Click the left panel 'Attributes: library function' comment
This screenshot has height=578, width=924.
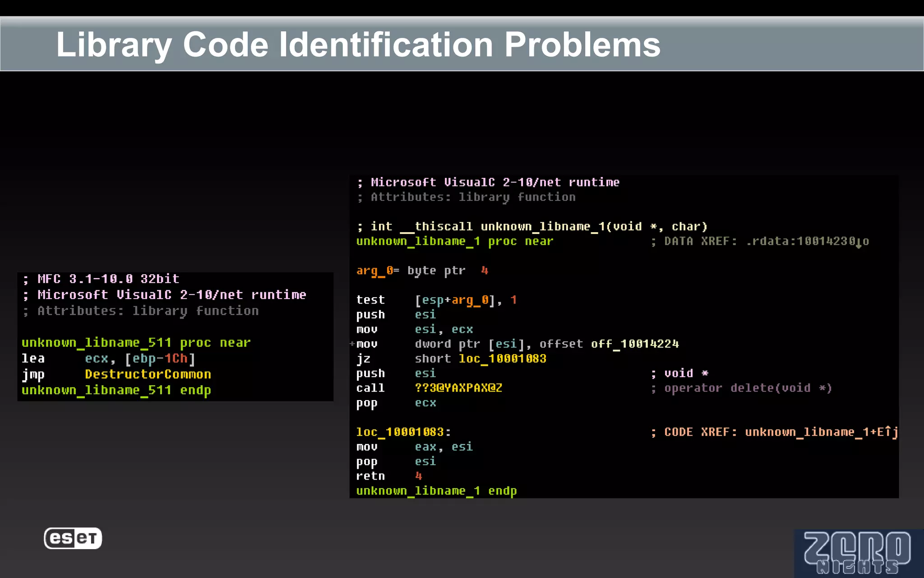[x=140, y=311]
